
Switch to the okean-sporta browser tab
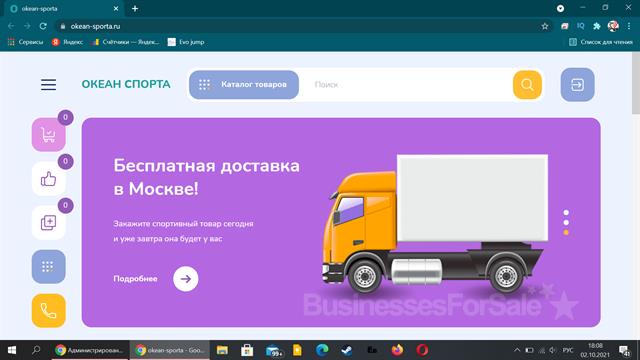tap(64, 9)
